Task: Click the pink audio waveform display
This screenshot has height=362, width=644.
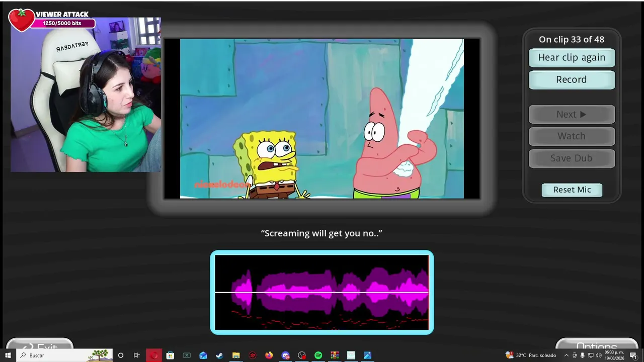Action: tap(322, 292)
